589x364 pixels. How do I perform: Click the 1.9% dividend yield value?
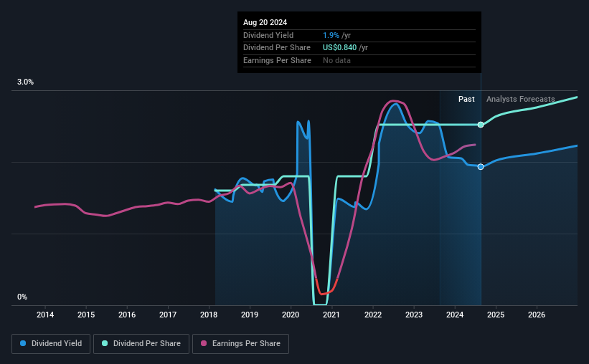pyautogui.click(x=331, y=35)
